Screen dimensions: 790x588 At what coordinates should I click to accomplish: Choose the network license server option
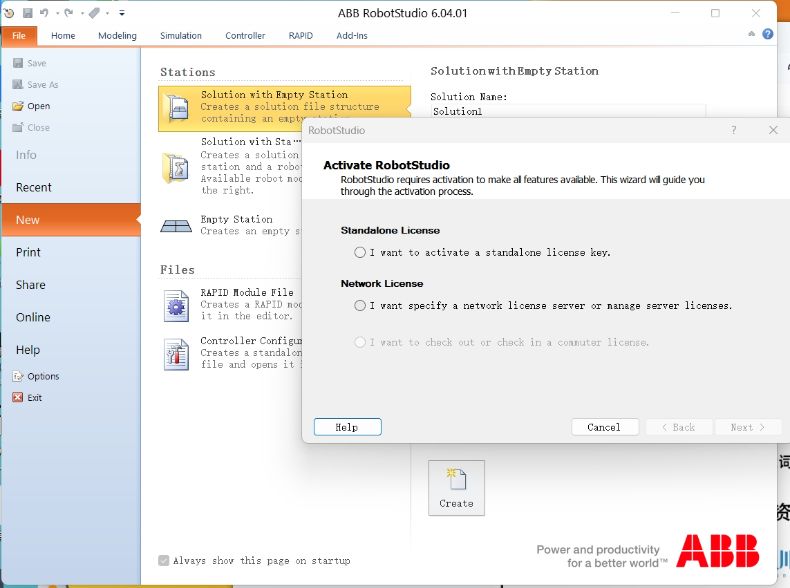[x=360, y=306]
